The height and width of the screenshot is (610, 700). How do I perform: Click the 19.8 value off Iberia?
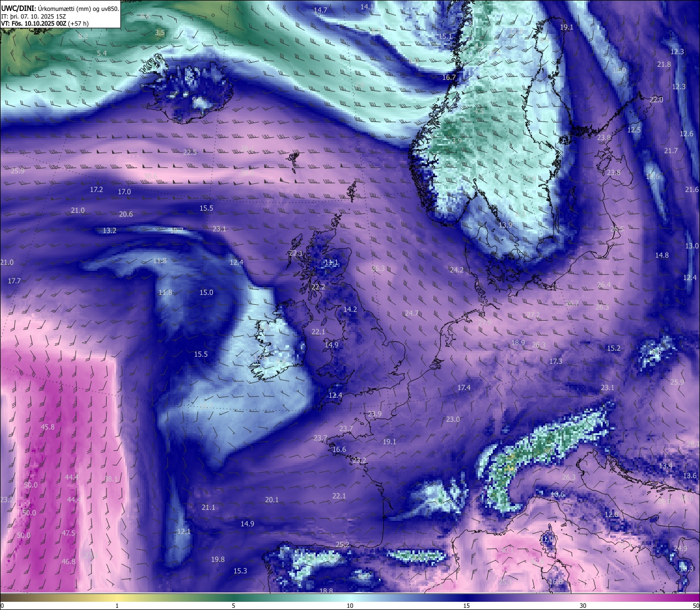coord(218,559)
